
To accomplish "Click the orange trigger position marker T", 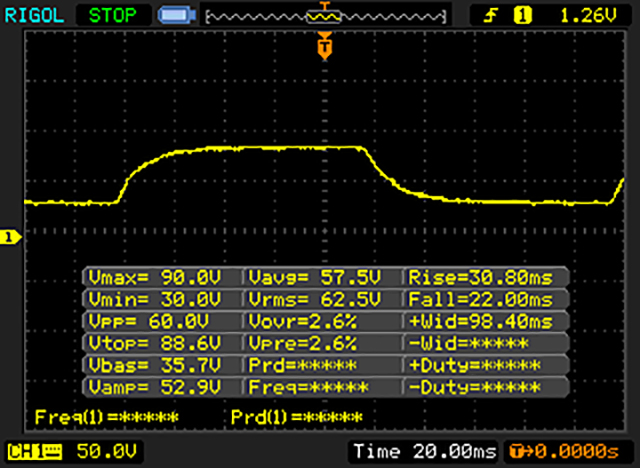I will (x=324, y=47).
